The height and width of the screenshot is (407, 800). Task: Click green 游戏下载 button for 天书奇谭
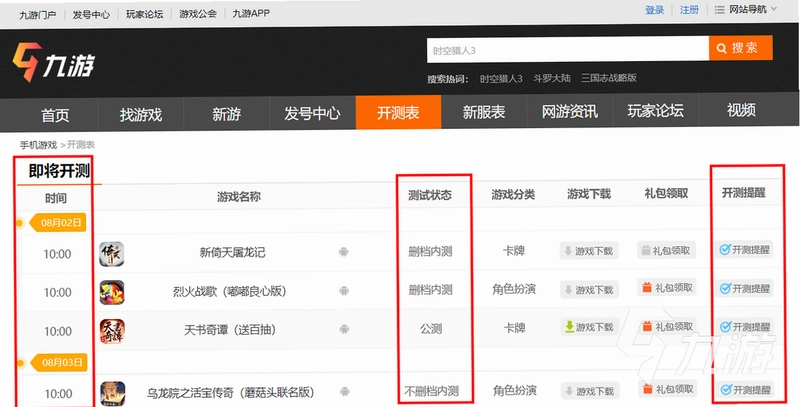pos(590,327)
